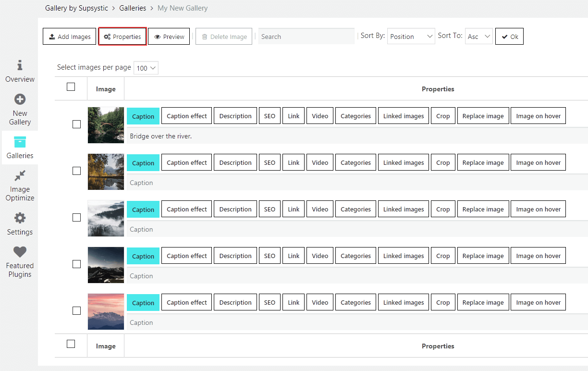The image size is (588, 371).
Task: Edit the 'Bridge over the river.' caption field
Action: coord(357,136)
